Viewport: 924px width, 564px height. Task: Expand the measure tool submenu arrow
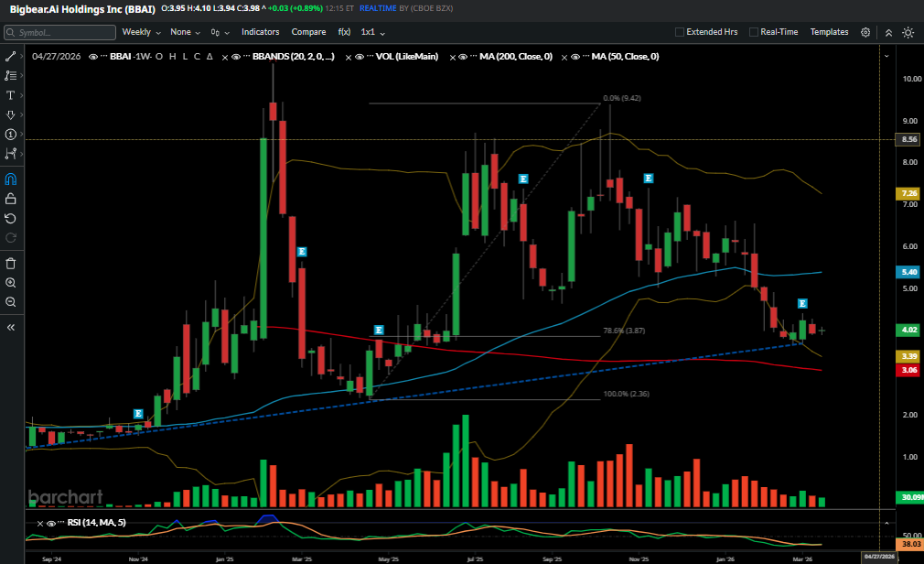(x=22, y=154)
